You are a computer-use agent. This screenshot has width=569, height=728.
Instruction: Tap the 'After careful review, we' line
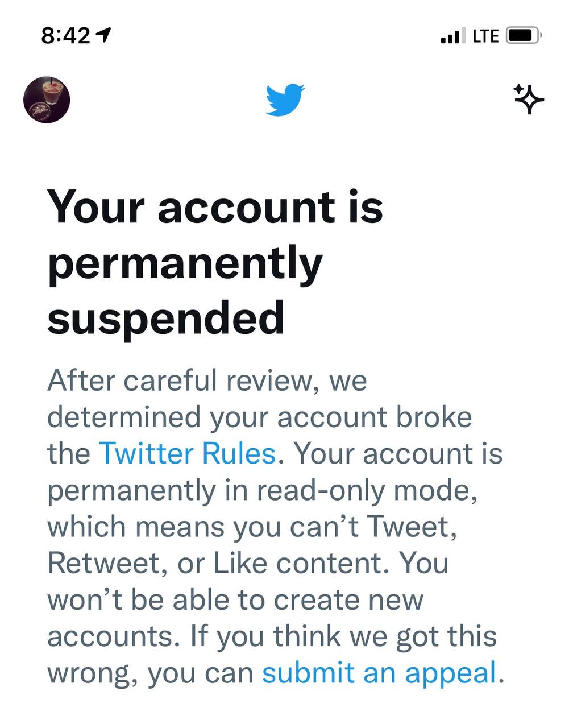point(207,380)
